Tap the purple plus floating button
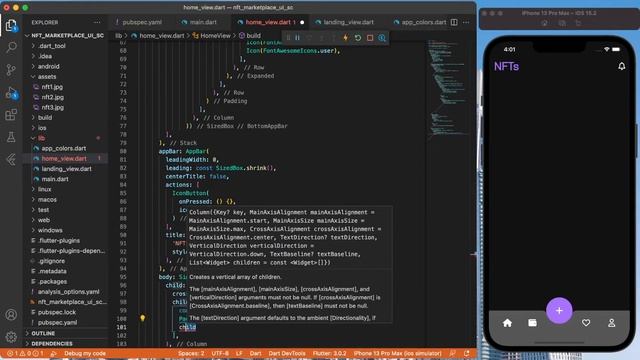The height and width of the screenshot is (360, 640). point(559,311)
